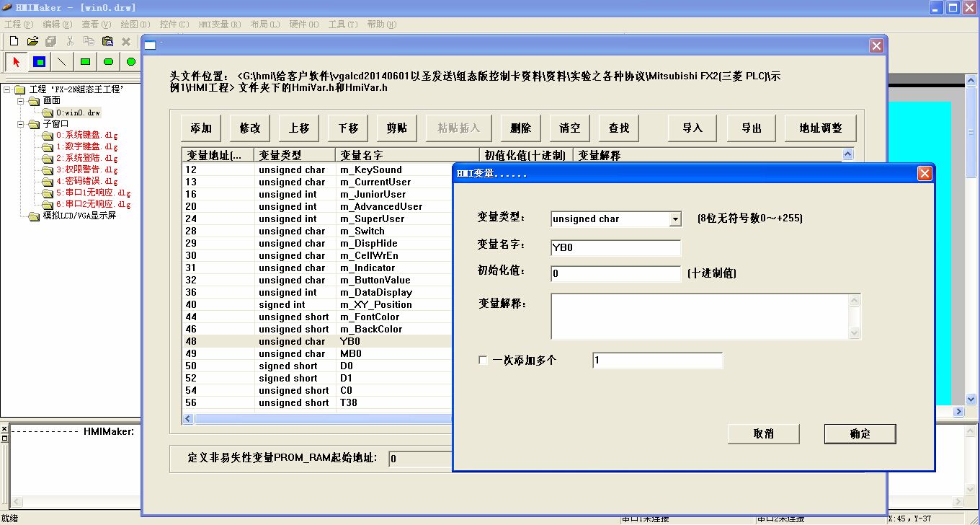This screenshot has height=525, width=980.
Task: Click the 取消 button
Action: click(763, 433)
